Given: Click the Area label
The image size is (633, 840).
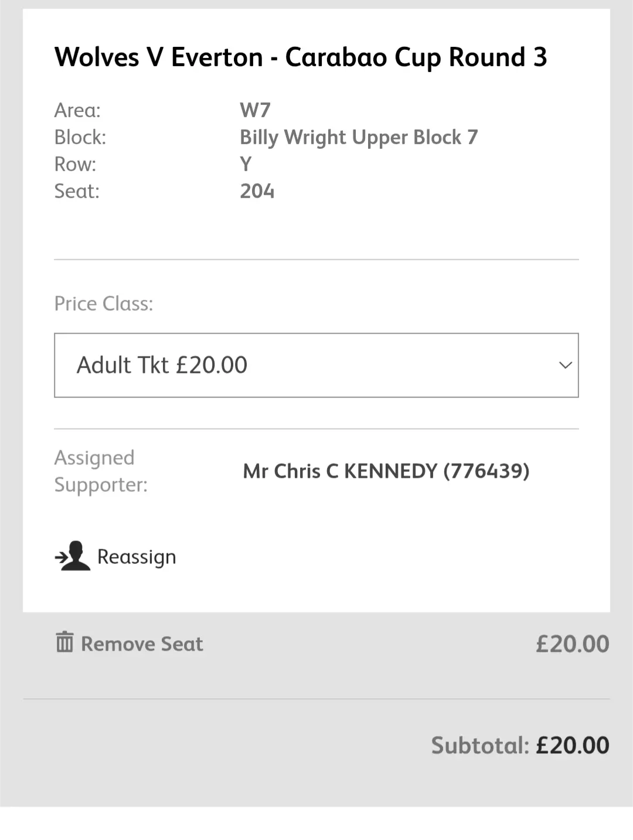Looking at the screenshot, I should click(x=77, y=110).
